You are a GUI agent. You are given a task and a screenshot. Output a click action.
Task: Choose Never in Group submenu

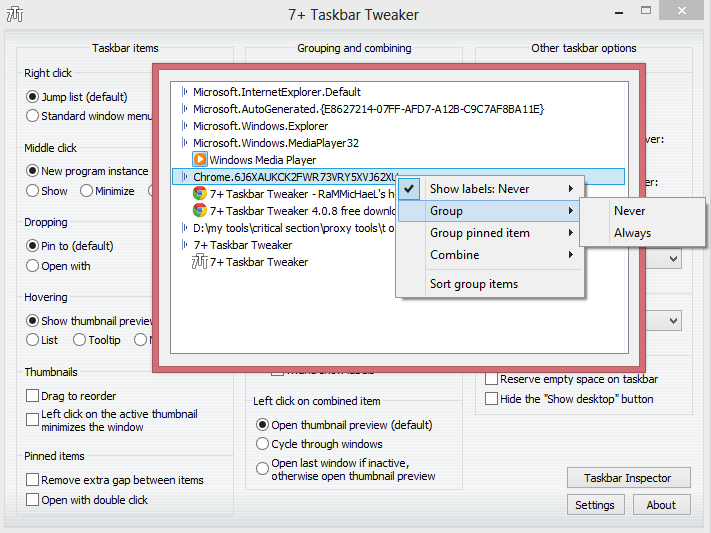coord(643,211)
